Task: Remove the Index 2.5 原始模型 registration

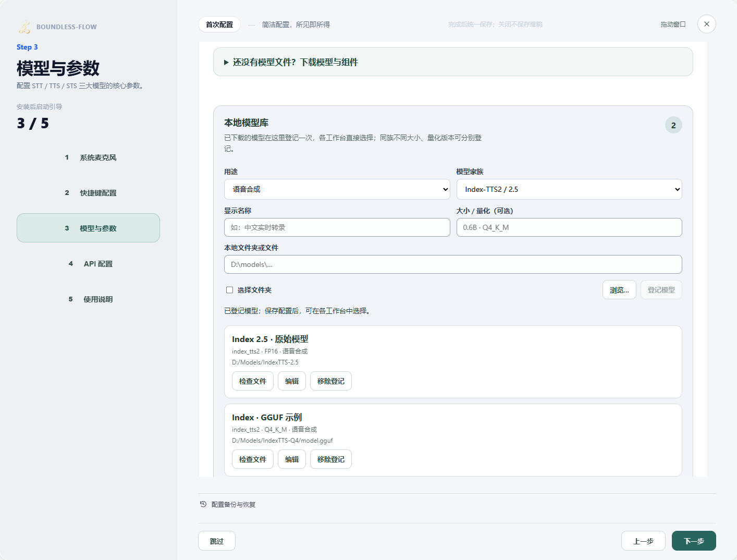Action: [331, 381]
